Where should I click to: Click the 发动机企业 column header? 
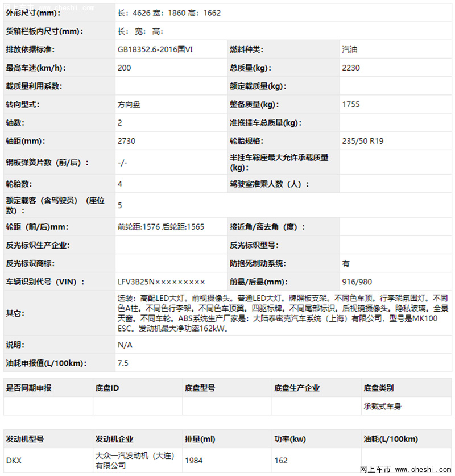click(114, 439)
